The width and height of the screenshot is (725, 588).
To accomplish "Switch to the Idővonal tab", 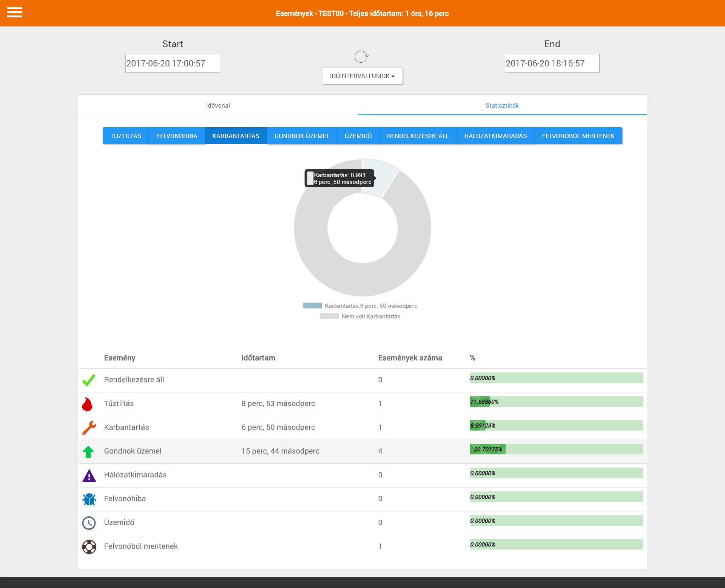I will (218, 105).
